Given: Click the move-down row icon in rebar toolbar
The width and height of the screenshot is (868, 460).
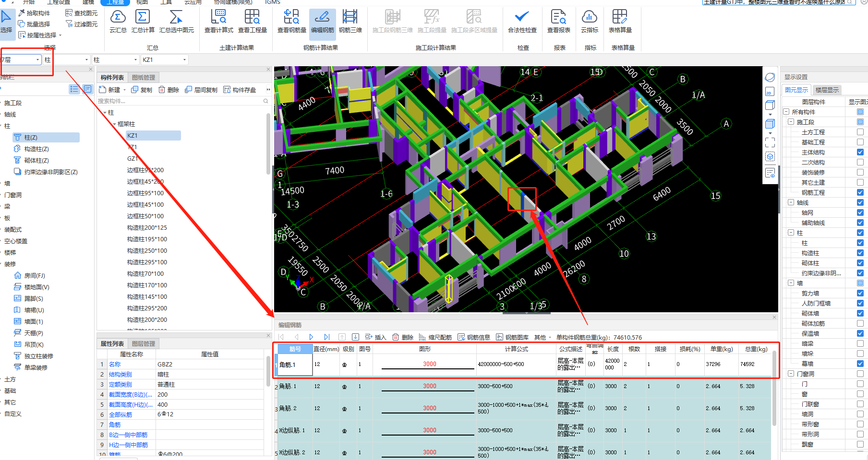Looking at the screenshot, I should tap(356, 337).
